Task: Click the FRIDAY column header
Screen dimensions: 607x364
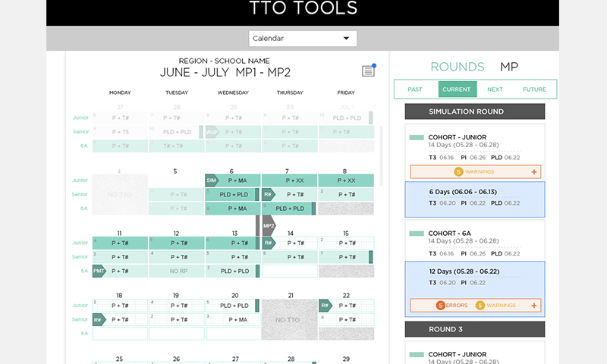Action: (346, 93)
